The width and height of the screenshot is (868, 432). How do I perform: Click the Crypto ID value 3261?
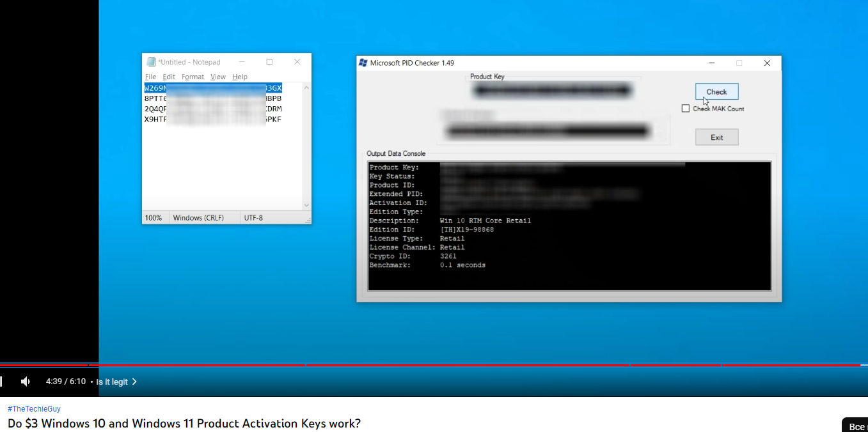point(448,256)
